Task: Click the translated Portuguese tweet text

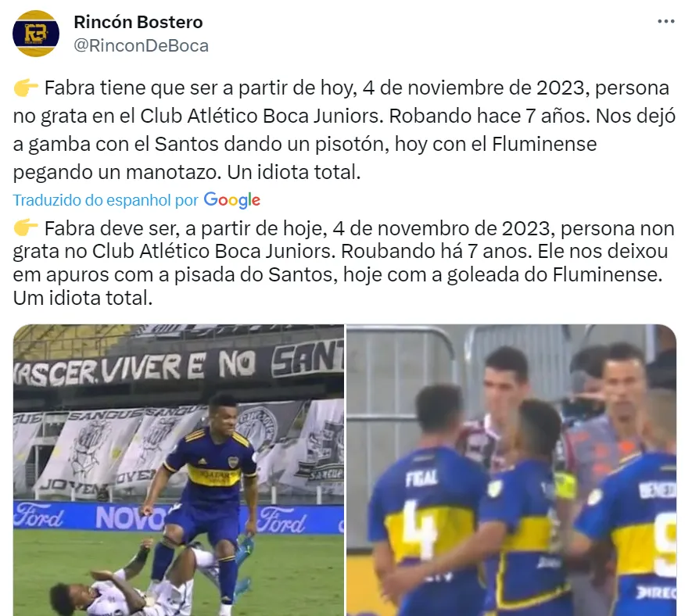Action: coord(344,263)
